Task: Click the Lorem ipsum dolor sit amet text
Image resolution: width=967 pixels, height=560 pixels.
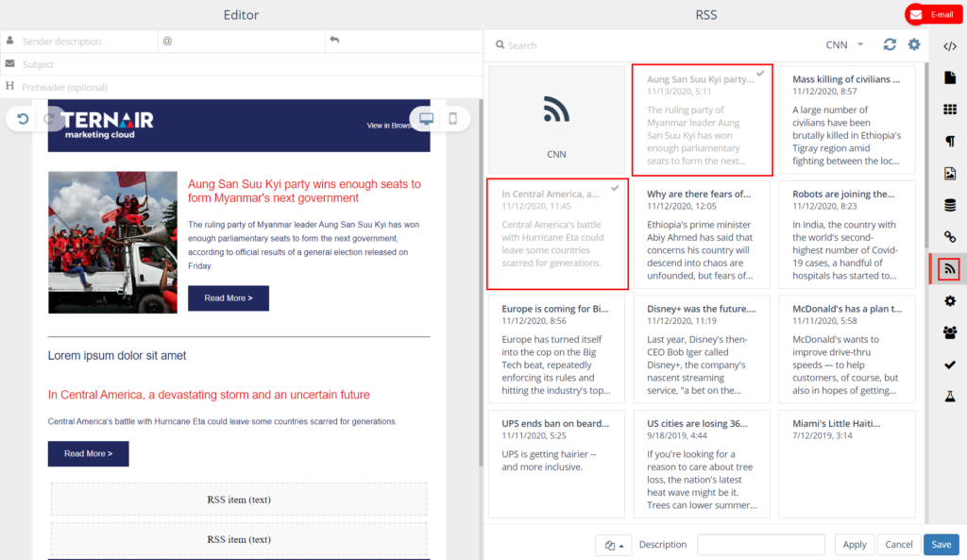Action: coord(117,355)
